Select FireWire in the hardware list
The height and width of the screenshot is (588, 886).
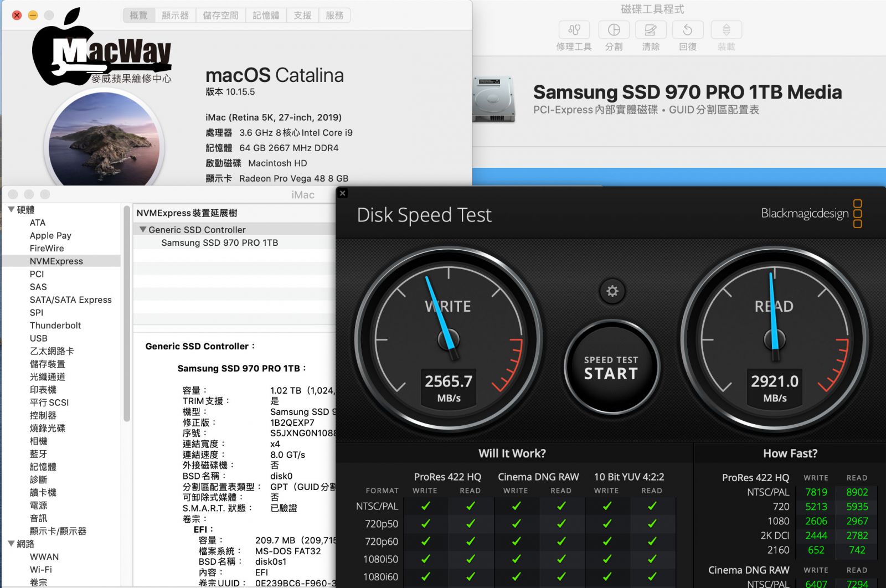click(47, 248)
